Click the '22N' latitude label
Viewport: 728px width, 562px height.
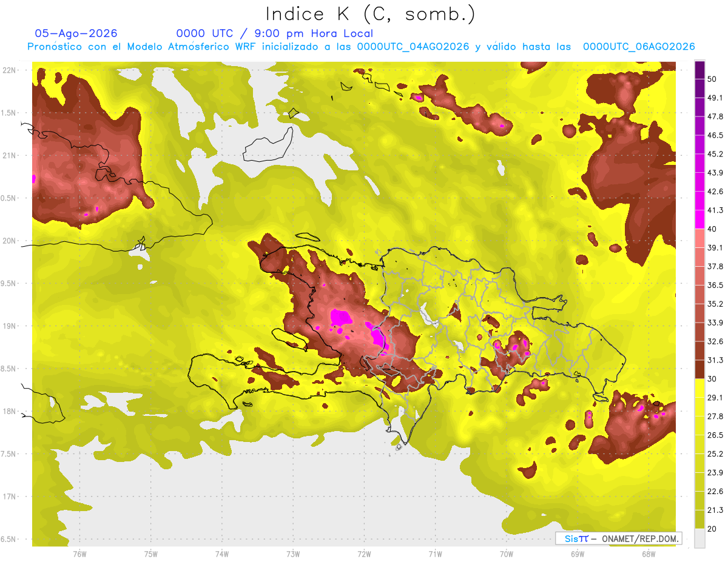tap(9, 70)
